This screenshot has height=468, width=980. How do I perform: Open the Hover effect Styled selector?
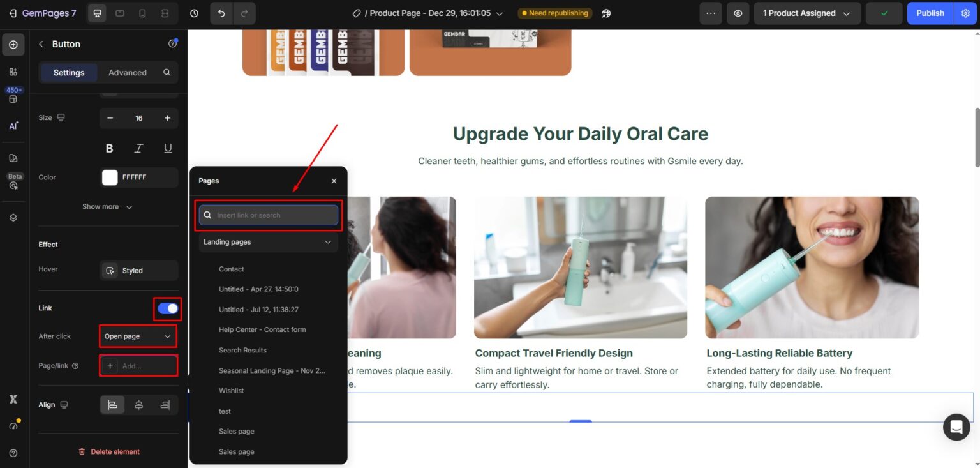(x=138, y=270)
